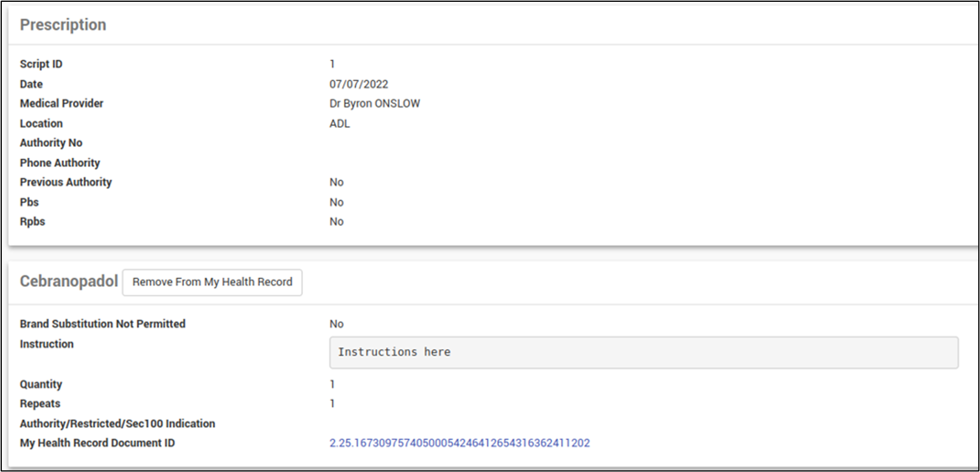
Task: Click the Phone Authority label
Action: pos(60,163)
